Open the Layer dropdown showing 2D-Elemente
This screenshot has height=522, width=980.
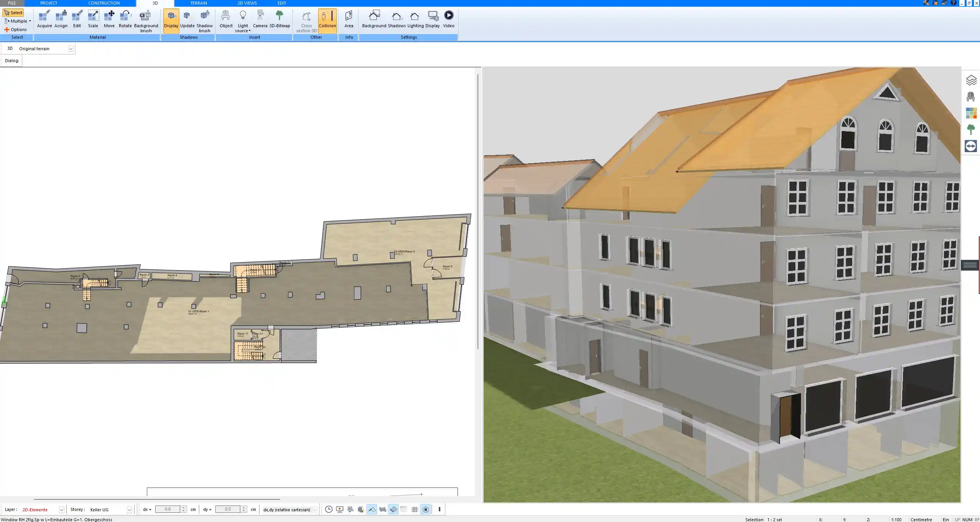coord(61,510)
